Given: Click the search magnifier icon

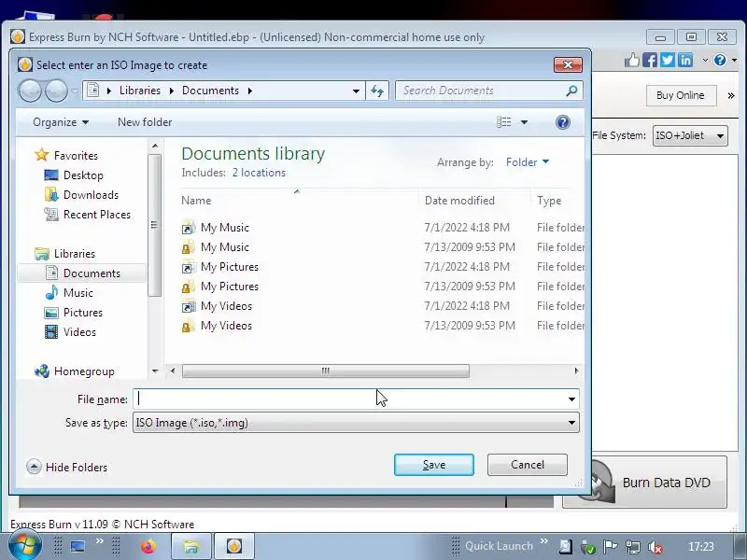Looking at the screenshot, I should pyautogui.click(x=571, y=91).
